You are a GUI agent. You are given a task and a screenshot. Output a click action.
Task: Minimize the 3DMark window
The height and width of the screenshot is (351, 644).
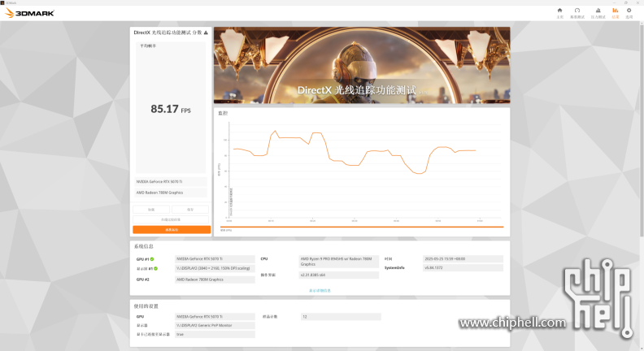coord(615,2)
